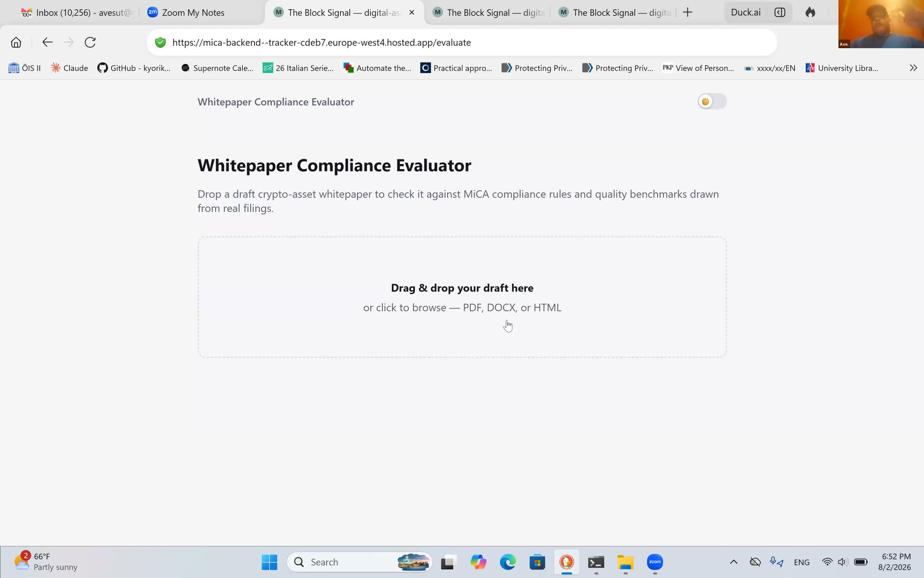
Task: Open the Claude bookmark
Action: tap(70, 68)
